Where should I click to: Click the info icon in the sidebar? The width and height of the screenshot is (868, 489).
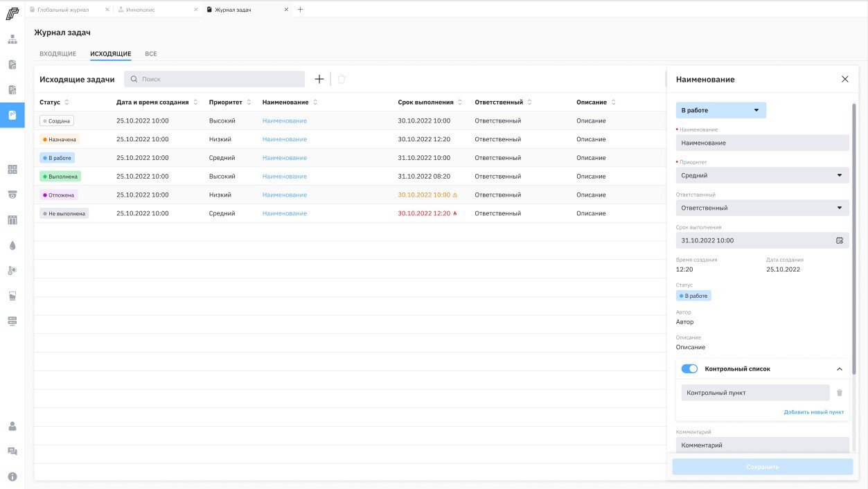point(12,477)
